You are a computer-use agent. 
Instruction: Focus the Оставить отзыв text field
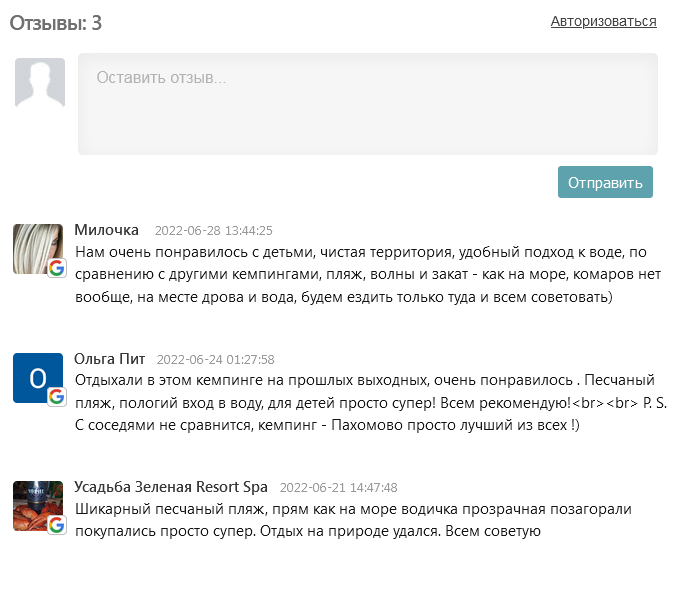click(x=367, y=104)
